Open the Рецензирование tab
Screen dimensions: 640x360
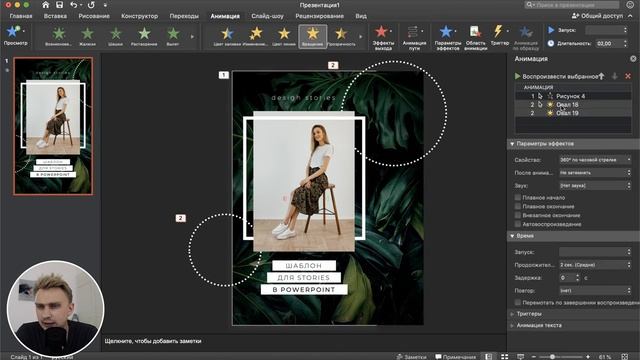(320, 16)
